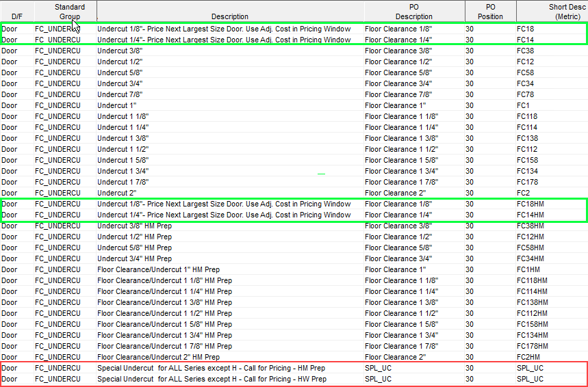The width and height of the screenshot is (588, 387).
Task: Select the FC158 short description cell
Action: click(x=551, y=160)
